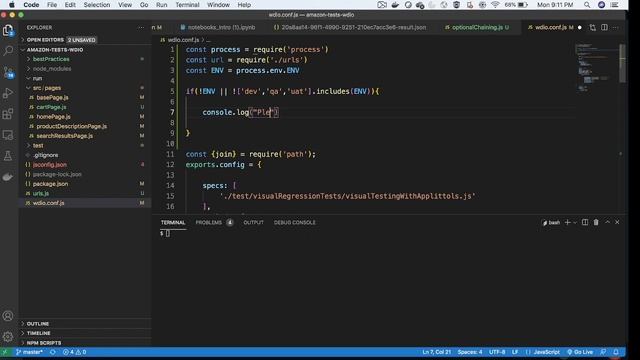Kill terminal with trash icon
640x360 pixels.
tap(596, 222)
